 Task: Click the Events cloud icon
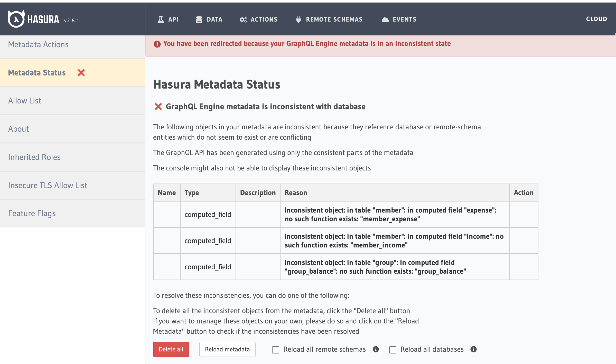coord(385,20)
